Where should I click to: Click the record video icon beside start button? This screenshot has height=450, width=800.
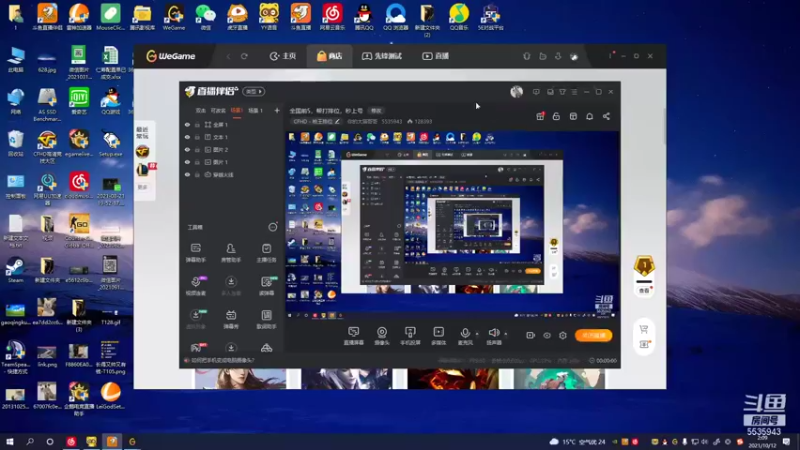531,335
